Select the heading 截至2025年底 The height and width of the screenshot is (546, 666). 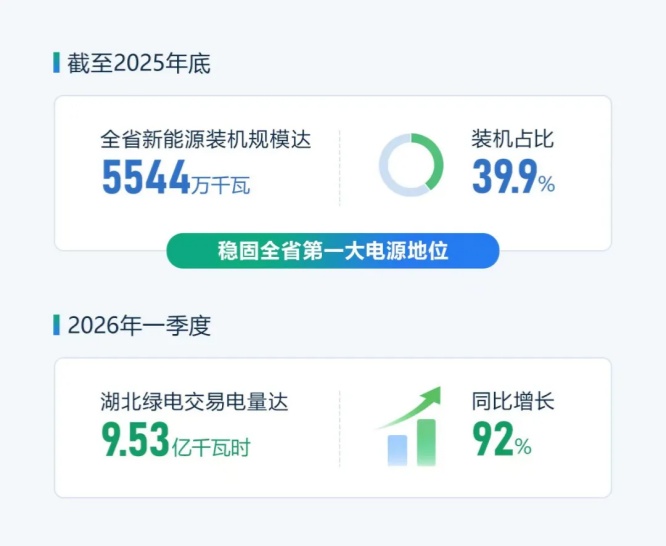(138, 63)
